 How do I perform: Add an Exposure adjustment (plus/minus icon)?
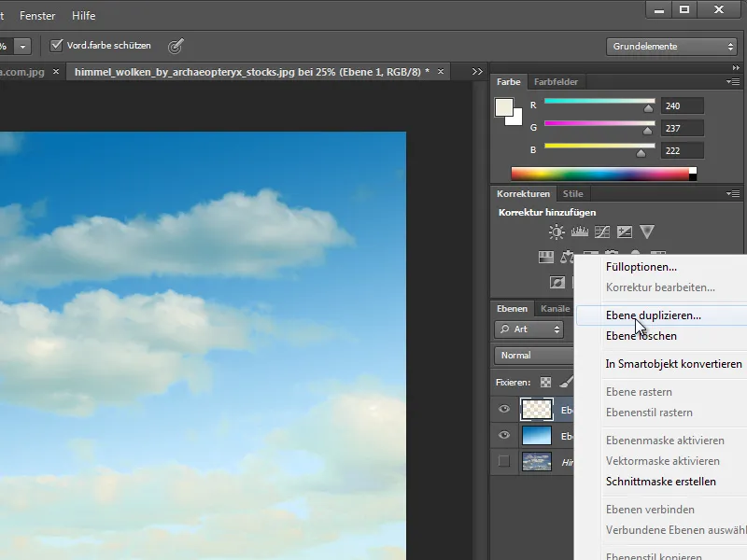[624, 231]
